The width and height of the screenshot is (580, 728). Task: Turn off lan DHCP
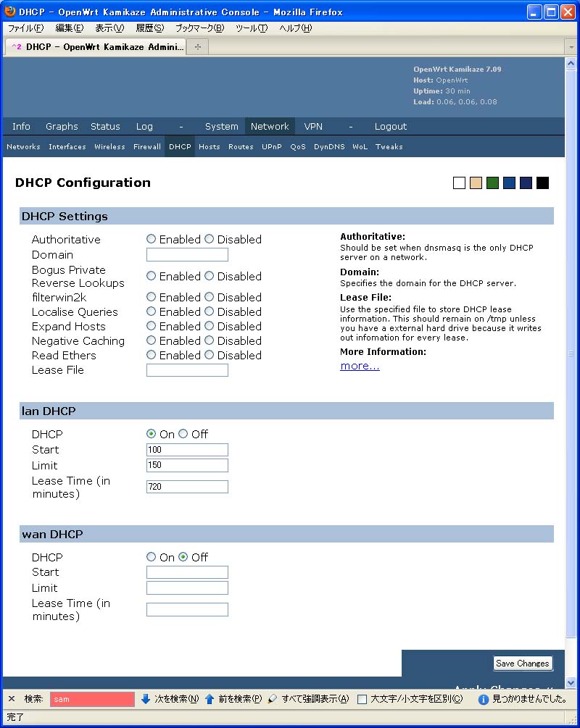(x=183, y=434)
